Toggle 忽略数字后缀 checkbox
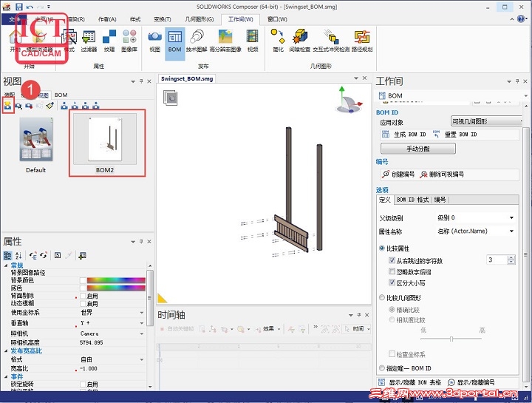The image size is (532, 403). 392,271
